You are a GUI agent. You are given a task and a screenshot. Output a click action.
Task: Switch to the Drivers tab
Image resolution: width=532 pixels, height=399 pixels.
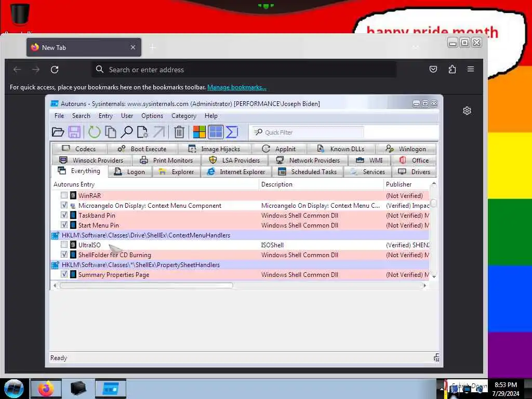414,171
